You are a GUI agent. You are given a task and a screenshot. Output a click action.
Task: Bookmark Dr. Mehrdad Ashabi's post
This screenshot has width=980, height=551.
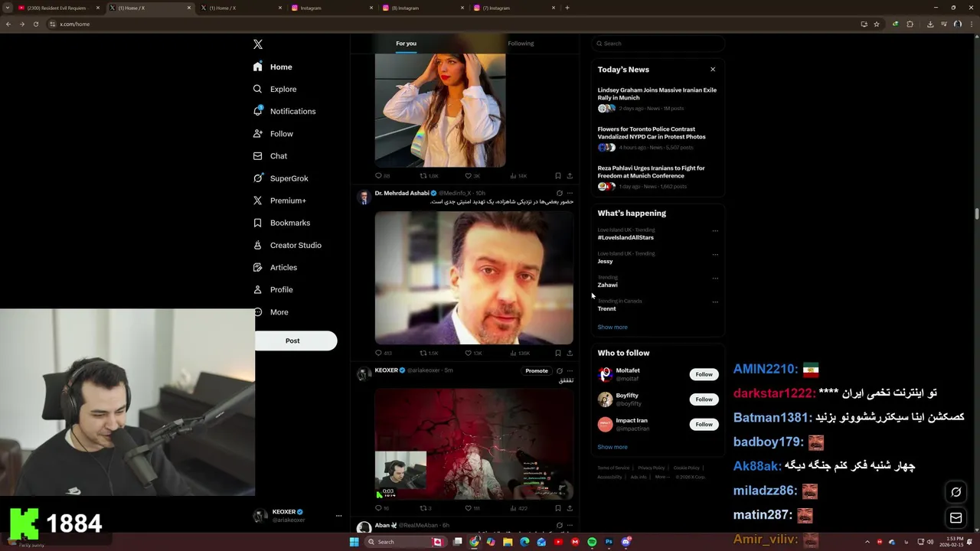(x=557, y=353)
